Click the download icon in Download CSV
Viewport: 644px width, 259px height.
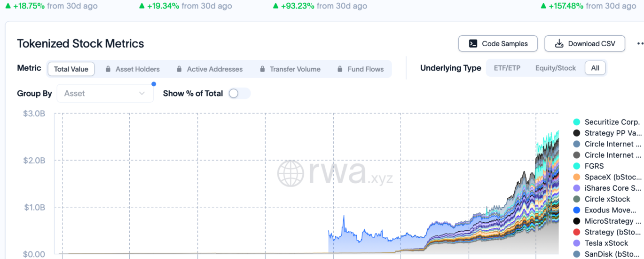(x=559, y=44)
